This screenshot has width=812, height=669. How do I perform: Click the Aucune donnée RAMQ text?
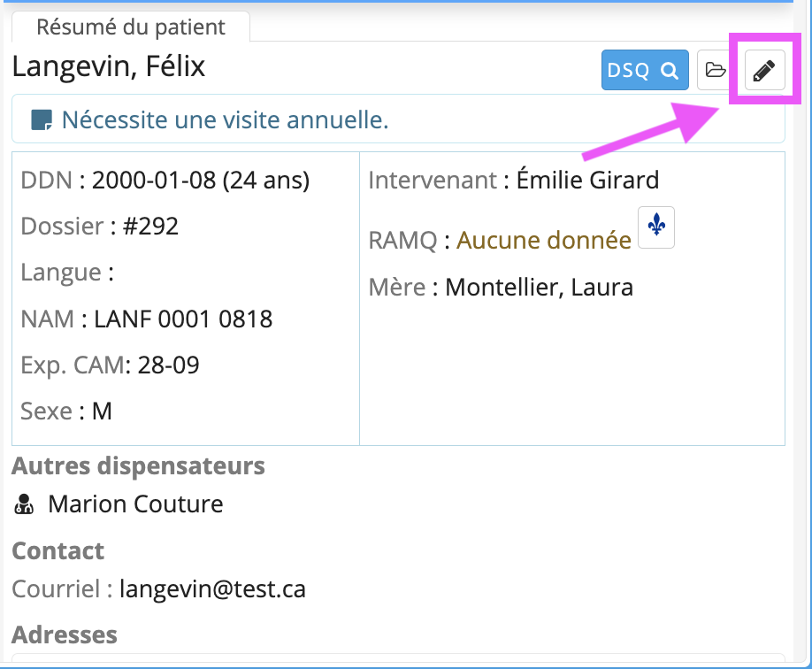544,240
